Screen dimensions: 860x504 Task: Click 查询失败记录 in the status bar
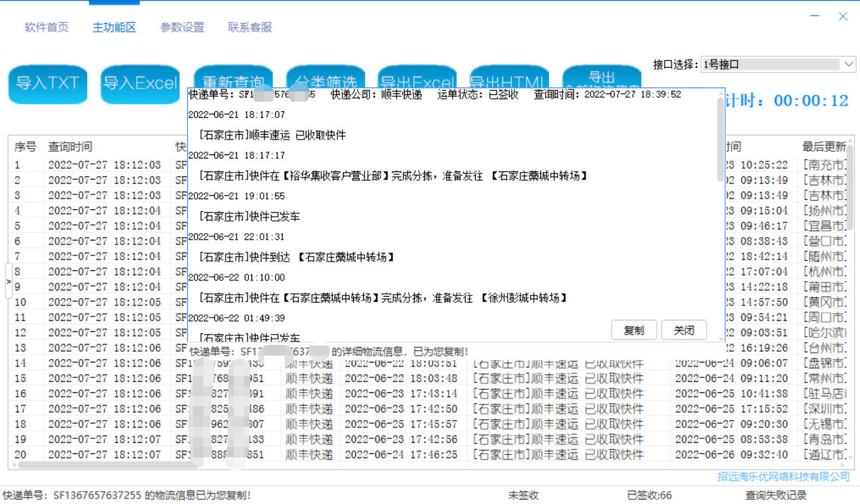776,495
